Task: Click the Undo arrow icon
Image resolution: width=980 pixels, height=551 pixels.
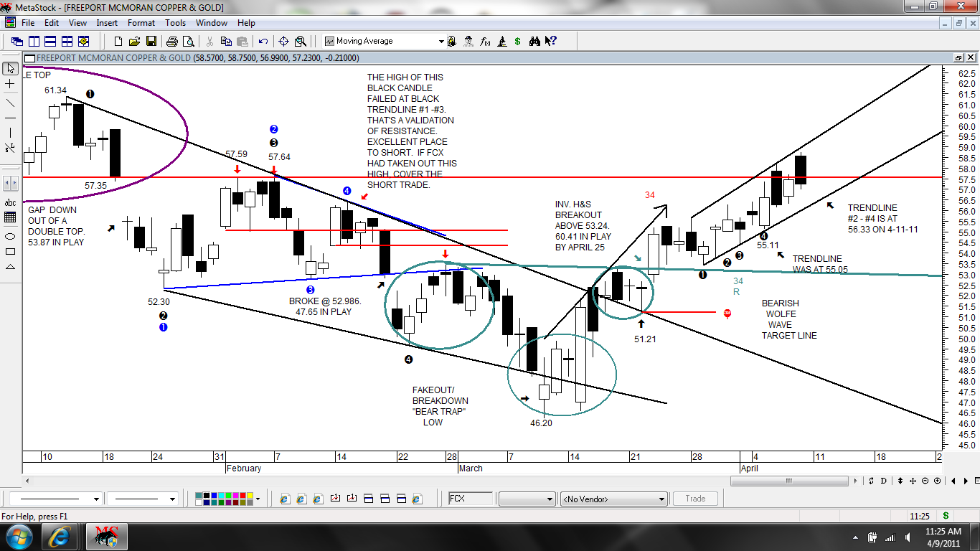Action: [x=263, y=41]
